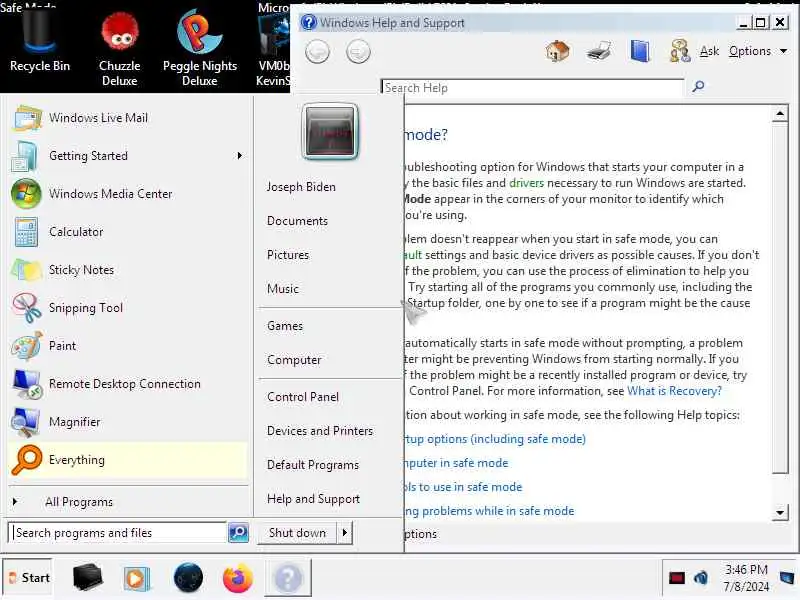
Task: Open 'tools to use in safe mode' link
Action: 463,487
